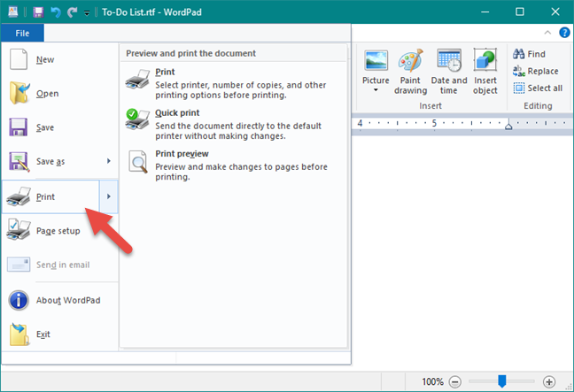Click Select all in Editing group
This screenshot has height=392, width=574.
tap(538, 88)
